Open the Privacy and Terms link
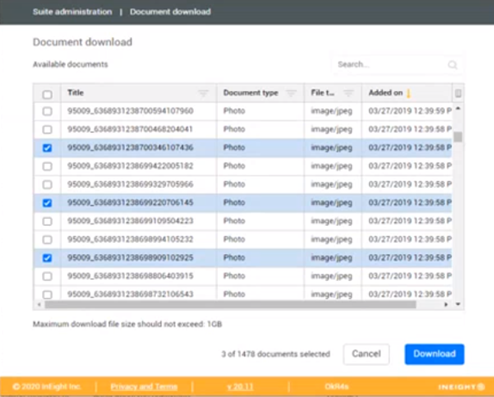This screenshot has height=397, width=494. 144,387
